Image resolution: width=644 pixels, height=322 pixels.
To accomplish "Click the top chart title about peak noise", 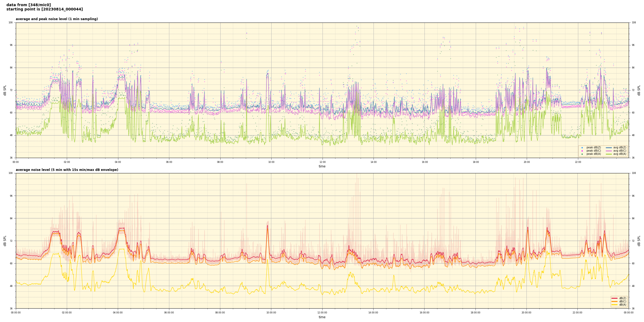I will (57, 19).
